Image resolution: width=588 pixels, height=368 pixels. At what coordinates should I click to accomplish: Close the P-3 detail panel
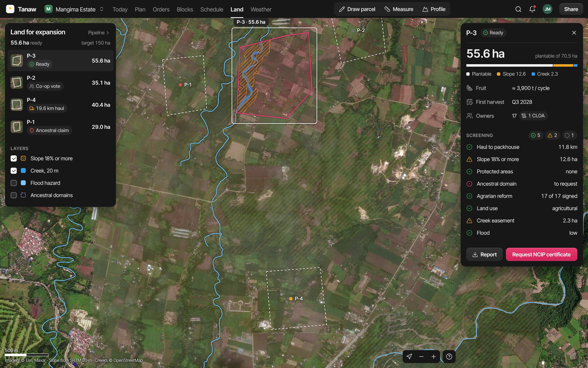point(574,33)
